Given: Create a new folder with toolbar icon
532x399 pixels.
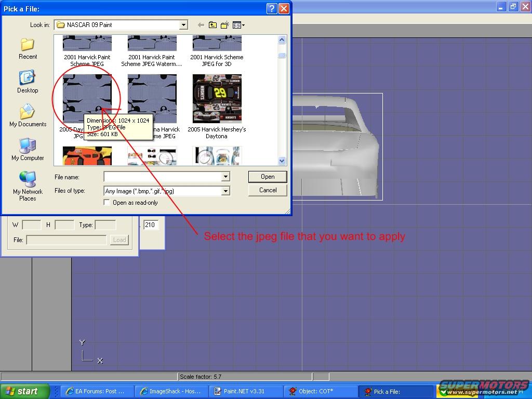Looking at the screenshot, I should click(x=225, y=25).
